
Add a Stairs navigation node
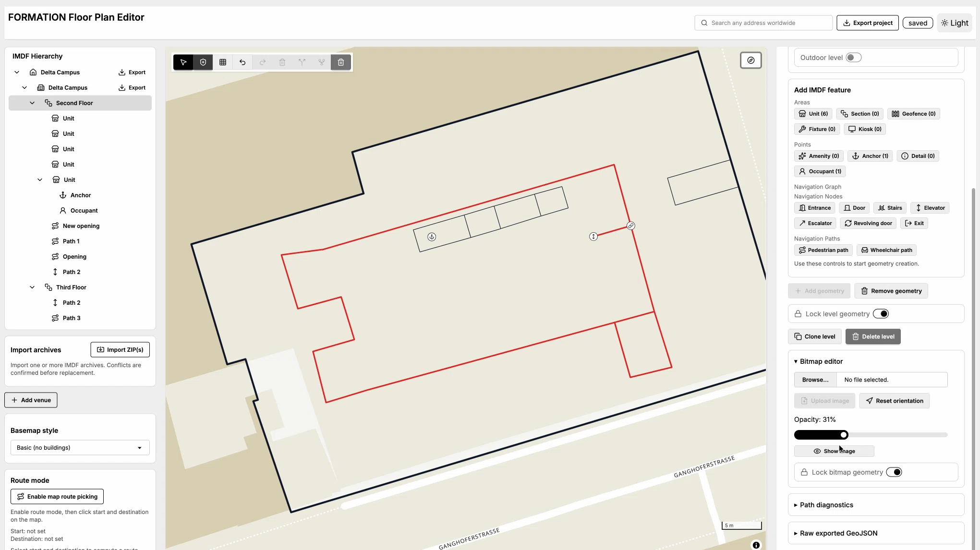(x=890, y=208)
